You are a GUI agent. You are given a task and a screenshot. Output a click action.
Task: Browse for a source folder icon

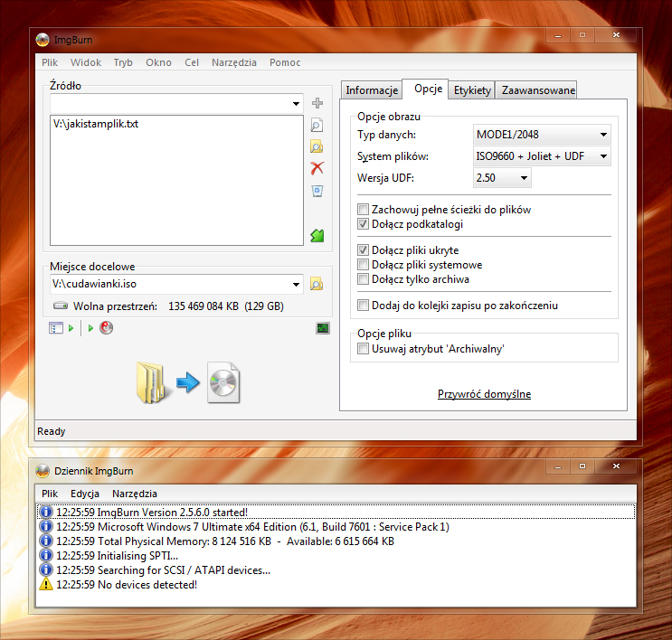click(317, 147)
